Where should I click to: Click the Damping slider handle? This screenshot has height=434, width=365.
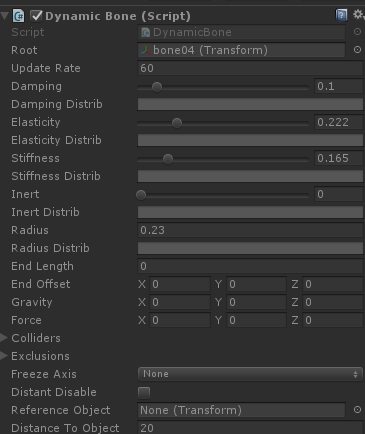coord(157,87)
